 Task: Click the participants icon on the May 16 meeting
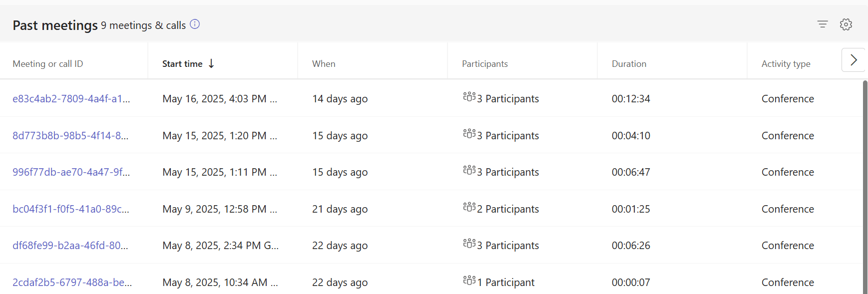pos(468,97)
